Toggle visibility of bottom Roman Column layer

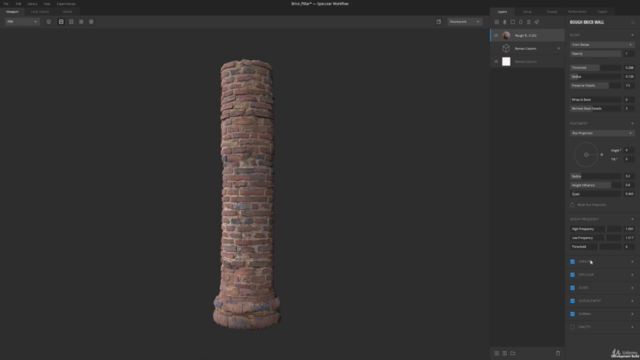click(496, 62)
